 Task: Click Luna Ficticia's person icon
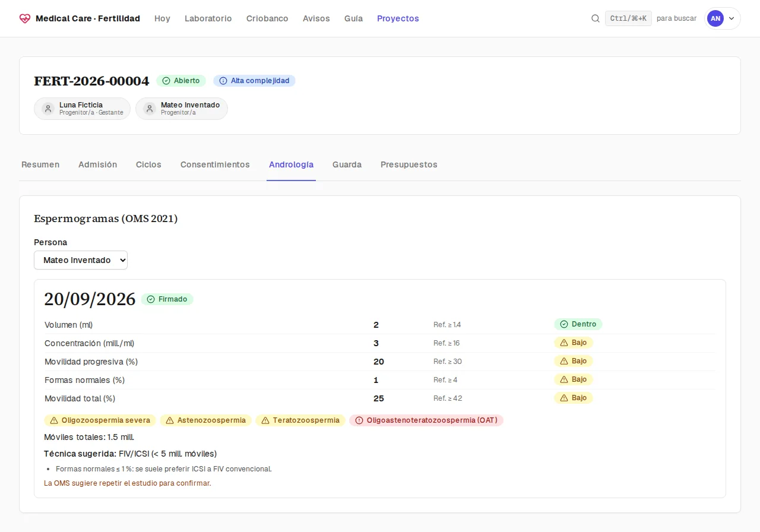[x=48, y=109]
